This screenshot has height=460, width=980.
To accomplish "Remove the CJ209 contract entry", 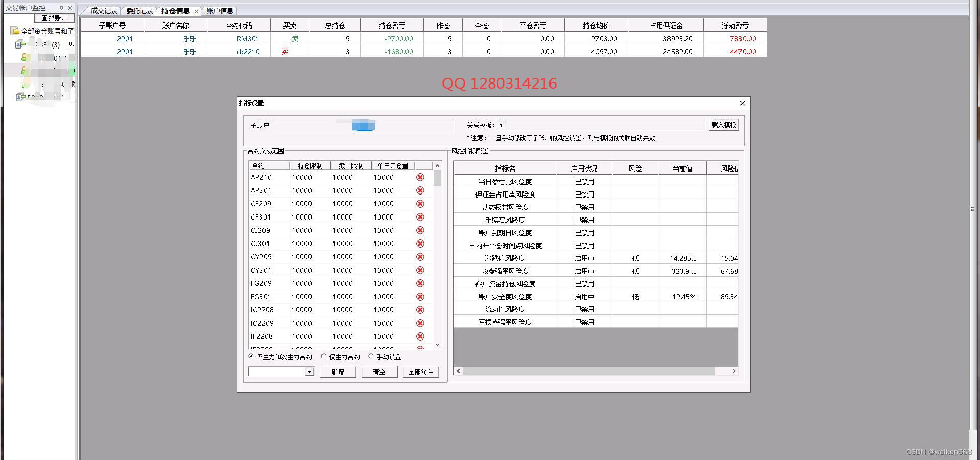I will coord(420,230).
